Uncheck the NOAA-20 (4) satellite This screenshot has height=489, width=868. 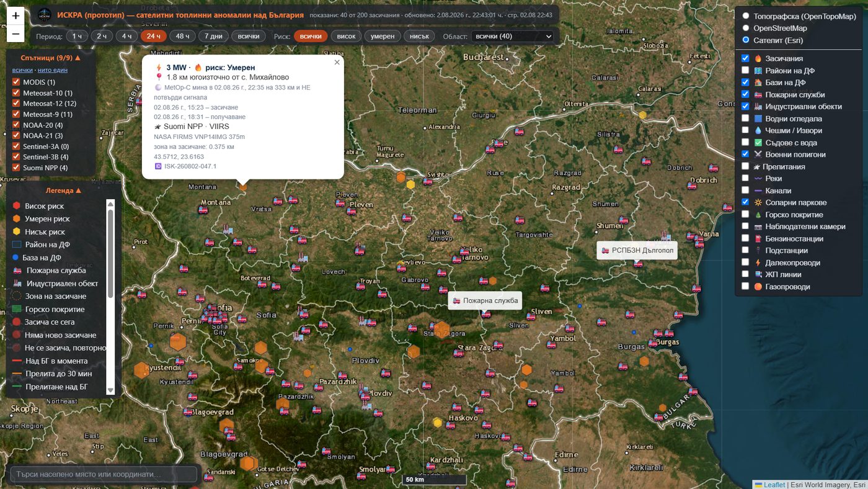pyautogui.click(x=17, y=125)
